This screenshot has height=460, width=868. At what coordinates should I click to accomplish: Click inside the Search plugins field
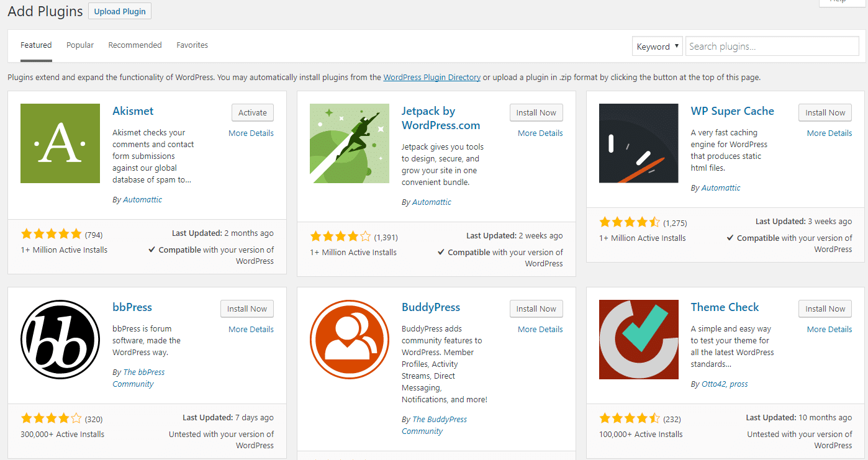pyautogui.click(x=772, y=45)
